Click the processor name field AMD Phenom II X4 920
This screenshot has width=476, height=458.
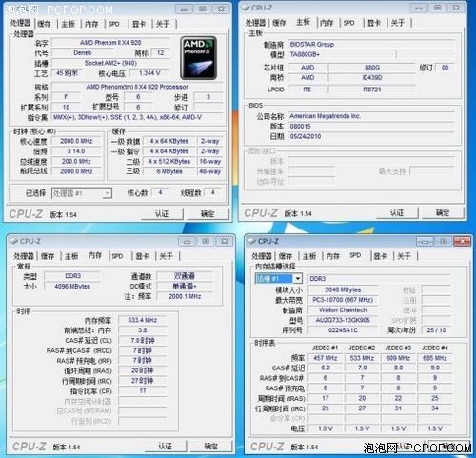110,43
